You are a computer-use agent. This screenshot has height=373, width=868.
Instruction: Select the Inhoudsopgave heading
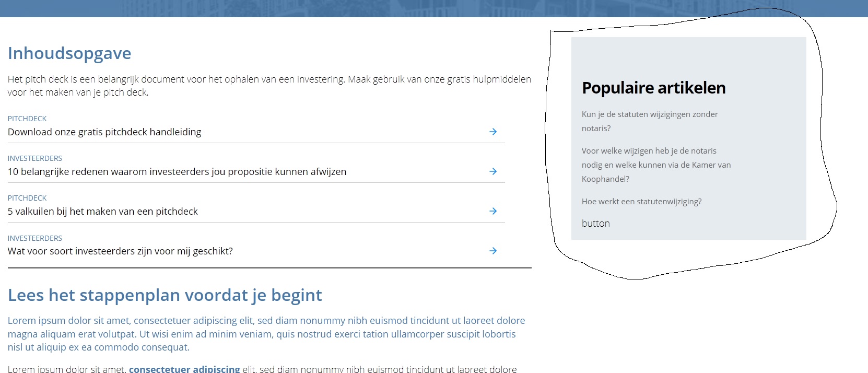click(69, 53)
